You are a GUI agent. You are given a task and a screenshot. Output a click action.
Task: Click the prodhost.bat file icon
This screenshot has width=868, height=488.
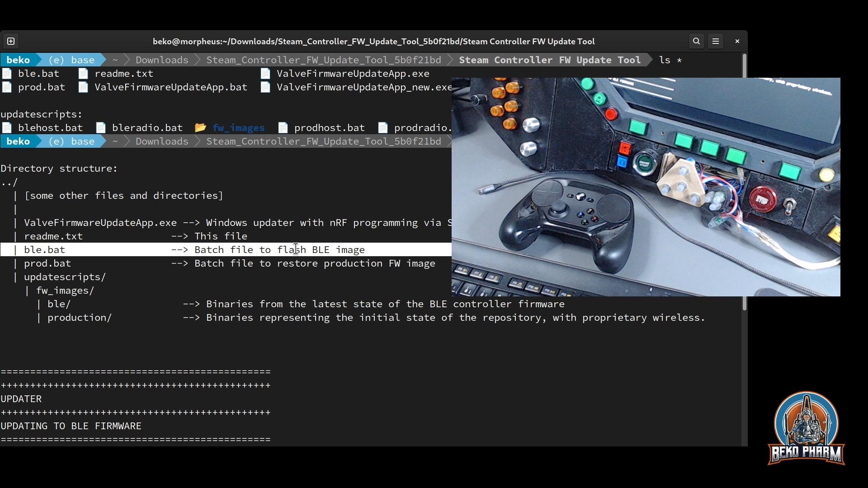pyautogui.click(x=283, y=128)
